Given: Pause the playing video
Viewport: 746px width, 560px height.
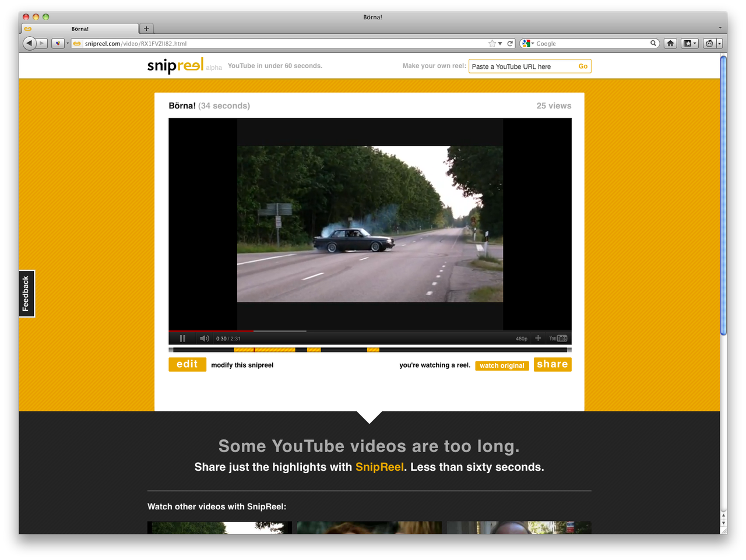Looking at the screenshot, I should click(x=182, y=338).
